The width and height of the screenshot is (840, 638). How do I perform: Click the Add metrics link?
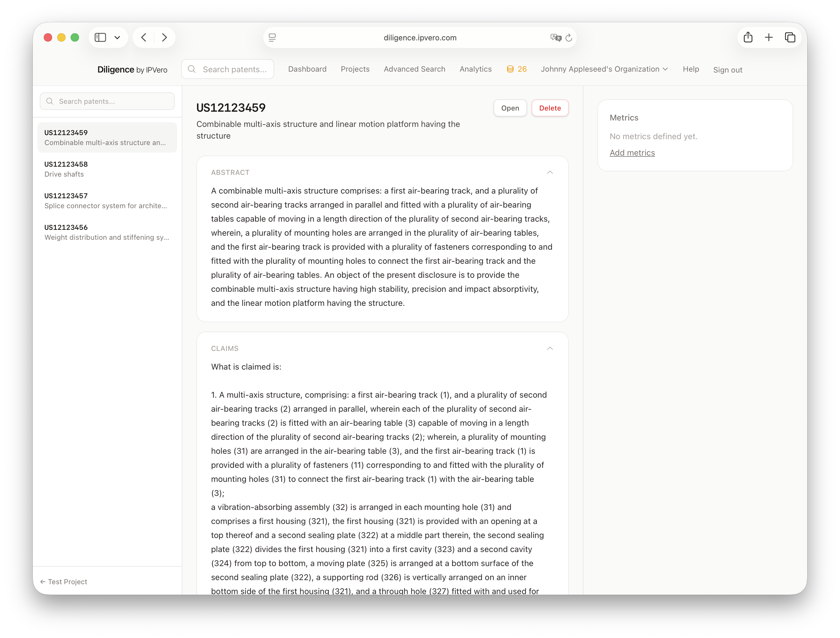click(x=632, y=153)
